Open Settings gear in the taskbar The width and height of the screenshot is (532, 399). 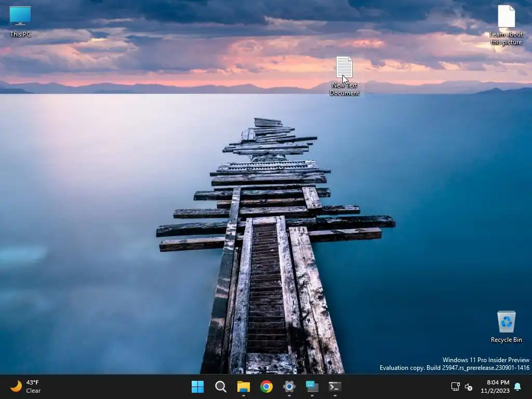[289, 387]
